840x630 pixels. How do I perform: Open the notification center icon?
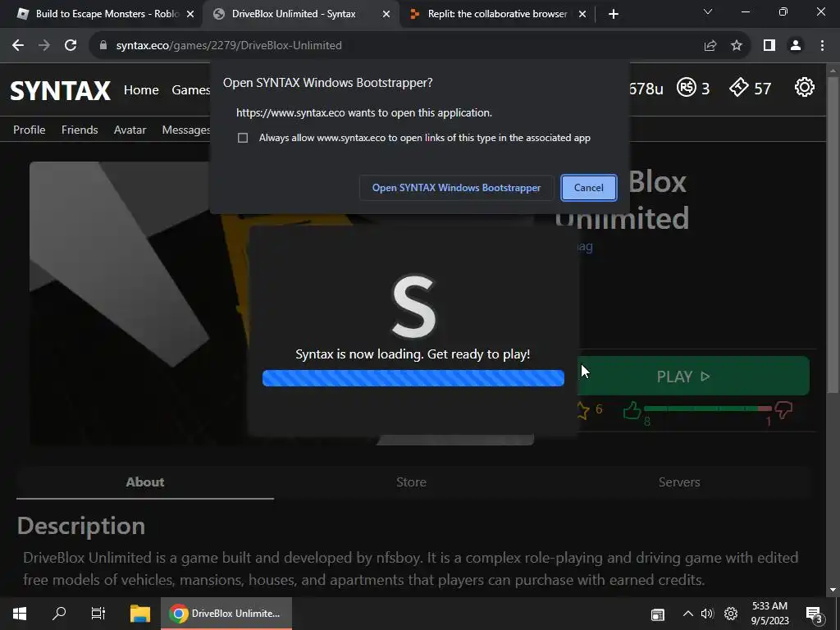click(x=815, y=614)
